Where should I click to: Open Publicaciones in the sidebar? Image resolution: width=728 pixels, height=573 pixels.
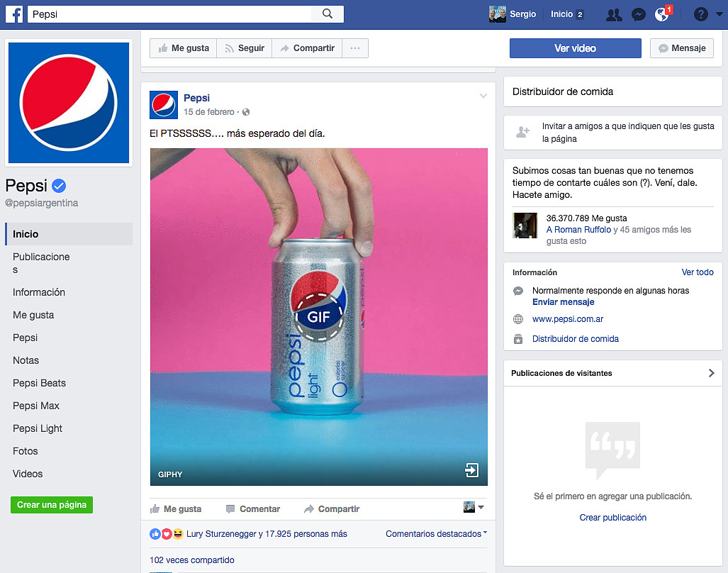pyautogui.click(x=41, y=263)
